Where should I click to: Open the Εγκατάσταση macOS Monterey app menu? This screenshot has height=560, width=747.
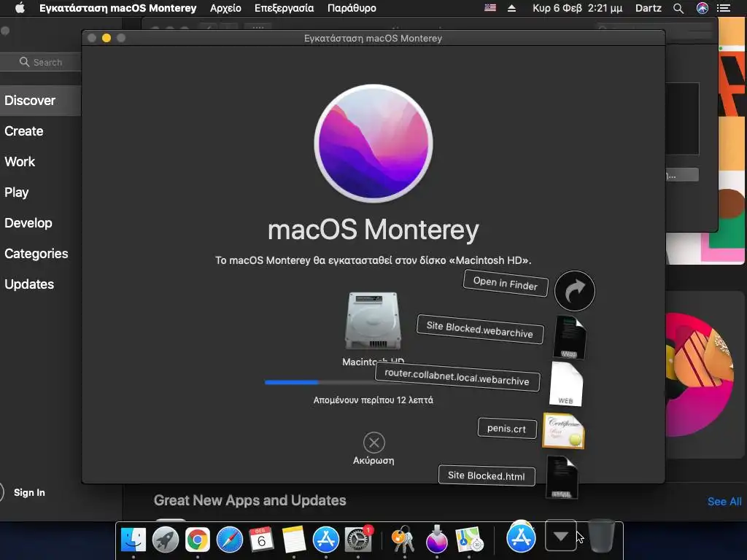[117, 8]
